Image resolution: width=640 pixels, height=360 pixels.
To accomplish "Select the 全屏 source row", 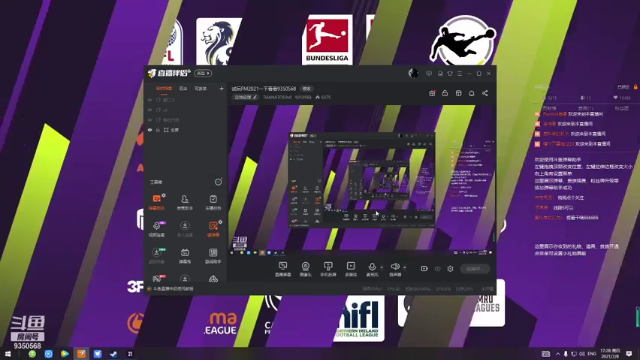I will coord(186,130).
